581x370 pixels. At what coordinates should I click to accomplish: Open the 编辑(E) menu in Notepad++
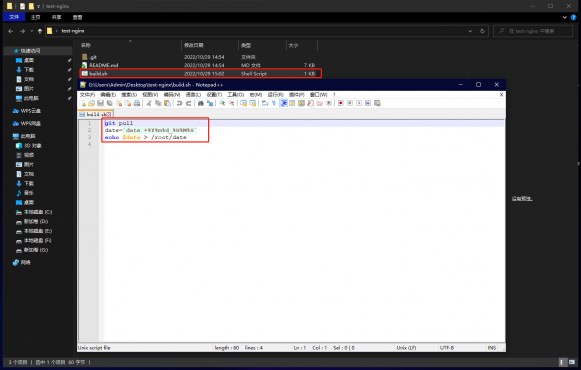(x=108, y=95)
